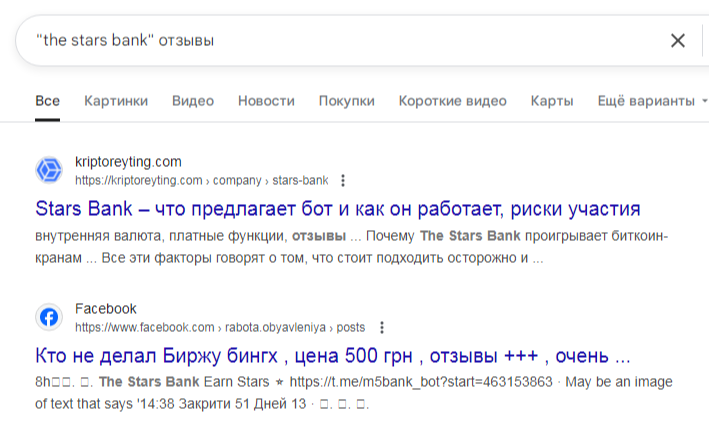The image size is (709, 446).
Task: Select the "Все" results tab
Action: pyautogui.click(x=47, y=101)
